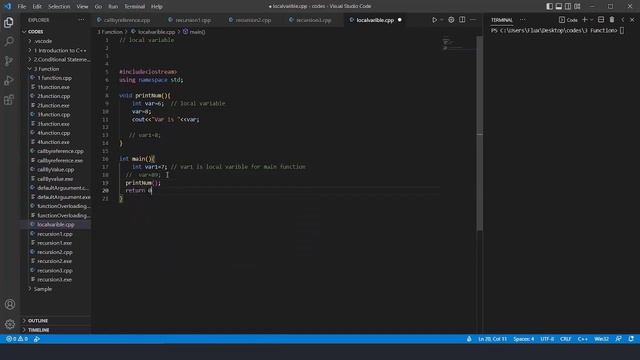The width and height of the screenshot is (640, 360).
Task: Open the Source Control view
Action: click(x=9, y=61)
